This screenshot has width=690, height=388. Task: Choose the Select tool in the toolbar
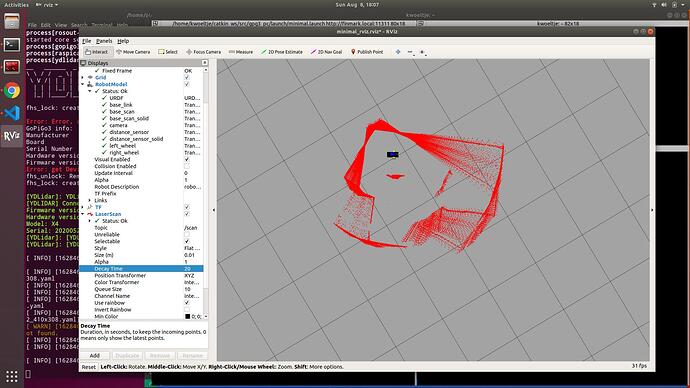pos(168,52)
